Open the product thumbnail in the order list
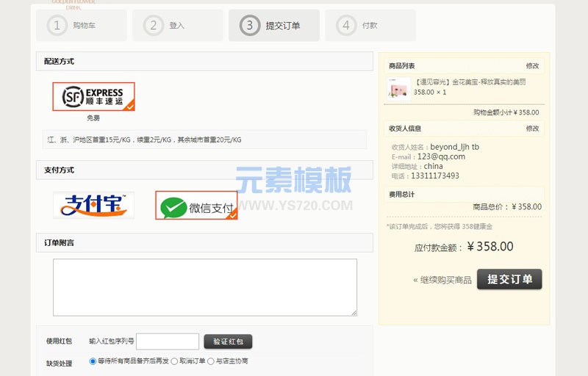 click(399, 89)
